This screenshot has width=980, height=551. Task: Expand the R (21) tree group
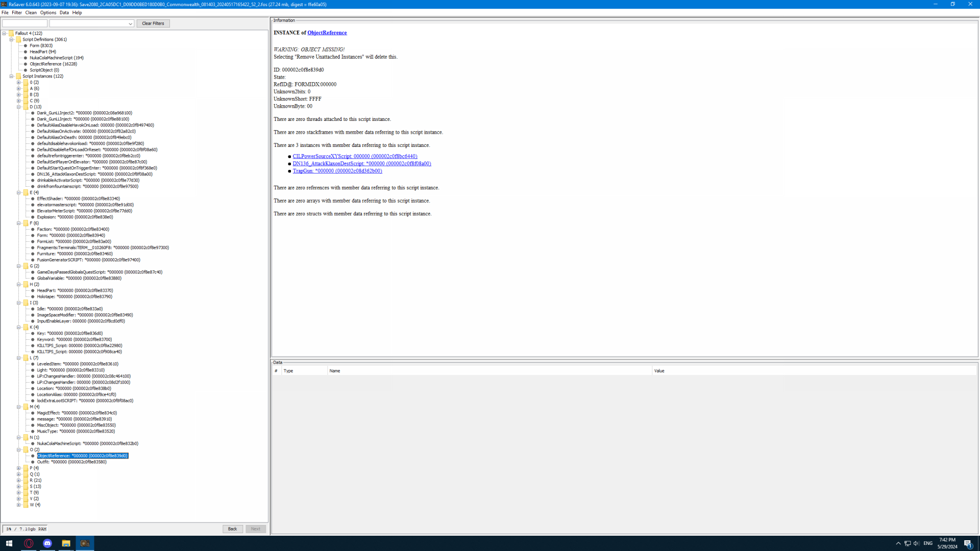click(19, 481)
